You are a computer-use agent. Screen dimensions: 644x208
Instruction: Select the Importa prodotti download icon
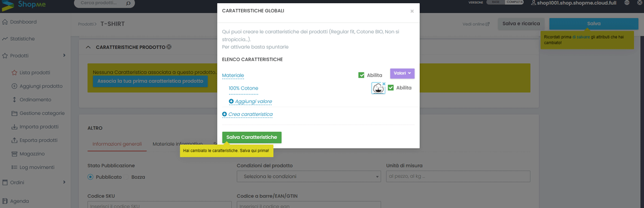coord(14,127)
